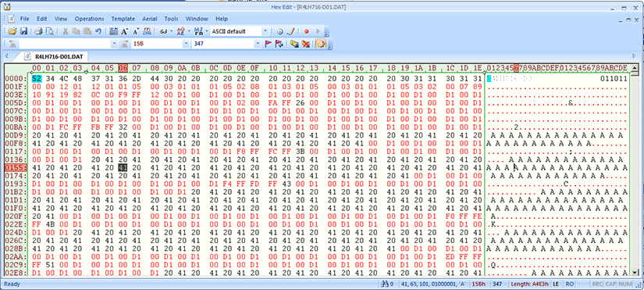Viewport: 644px width, 290px height.
Task: Click the binoculars occurrences count in status bar
Action: [x=388, y=284]
